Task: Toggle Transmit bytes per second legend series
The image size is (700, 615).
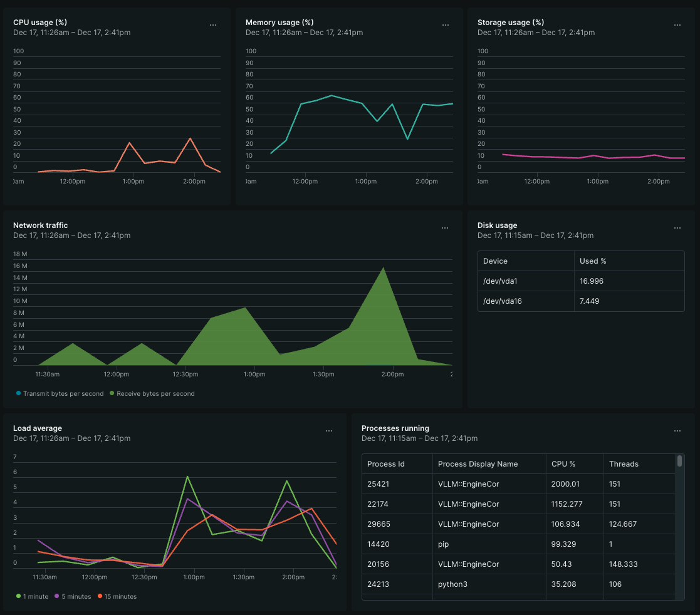Action: (61, 394)
